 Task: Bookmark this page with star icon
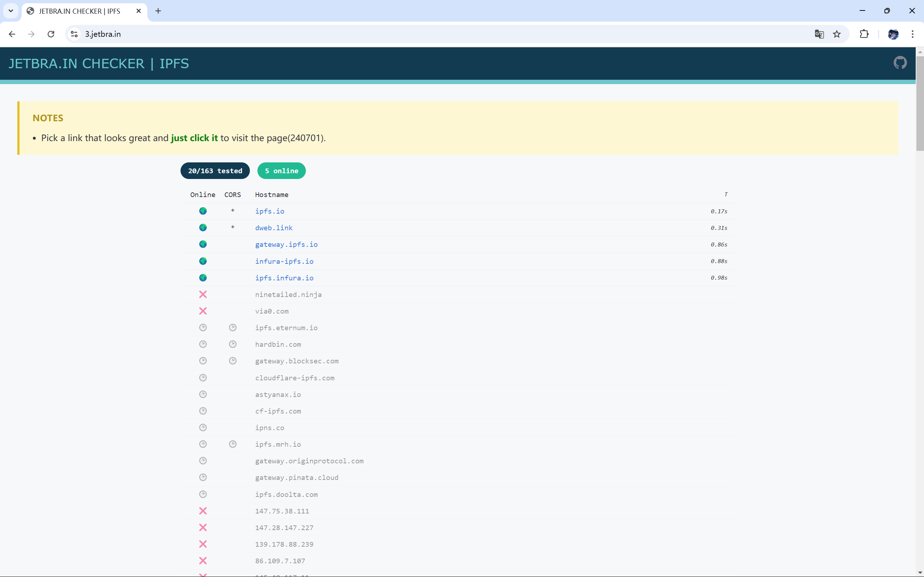coord(837,34)
